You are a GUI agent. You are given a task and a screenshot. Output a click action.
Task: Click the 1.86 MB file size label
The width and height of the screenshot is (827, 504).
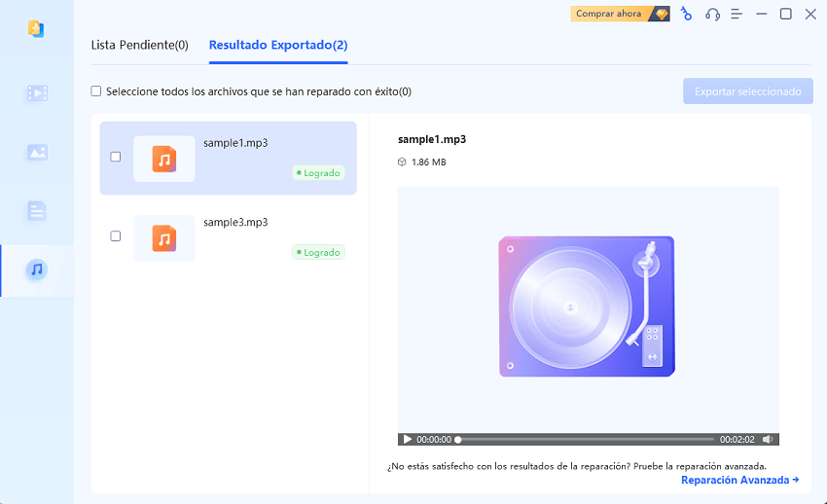tap(429, 162)
